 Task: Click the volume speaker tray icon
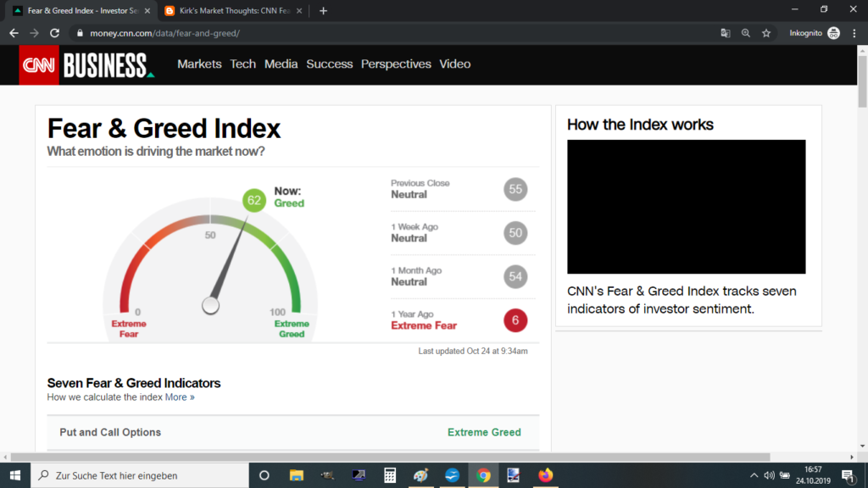pos(769,475)
